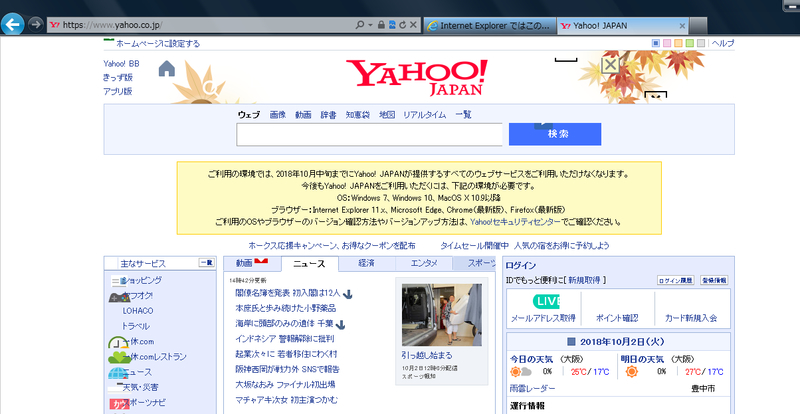The image size is (800, 414).
Task: Open LOHACO in services list
Action: (138, 311)
